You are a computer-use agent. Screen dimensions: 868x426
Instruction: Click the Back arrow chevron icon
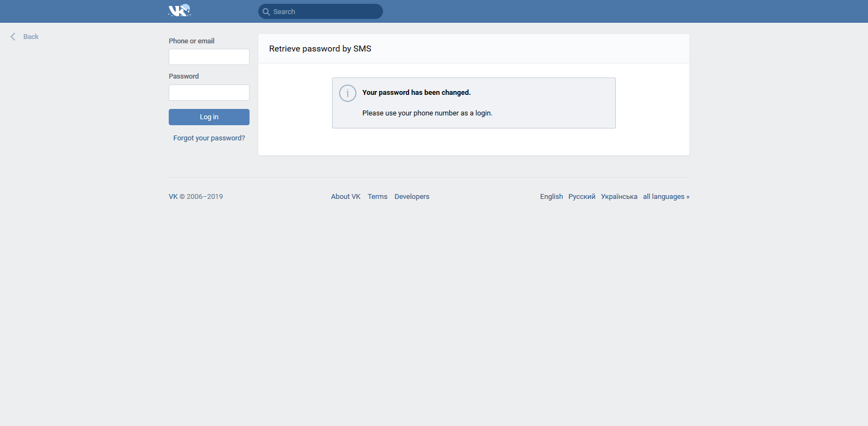point(13,37)
